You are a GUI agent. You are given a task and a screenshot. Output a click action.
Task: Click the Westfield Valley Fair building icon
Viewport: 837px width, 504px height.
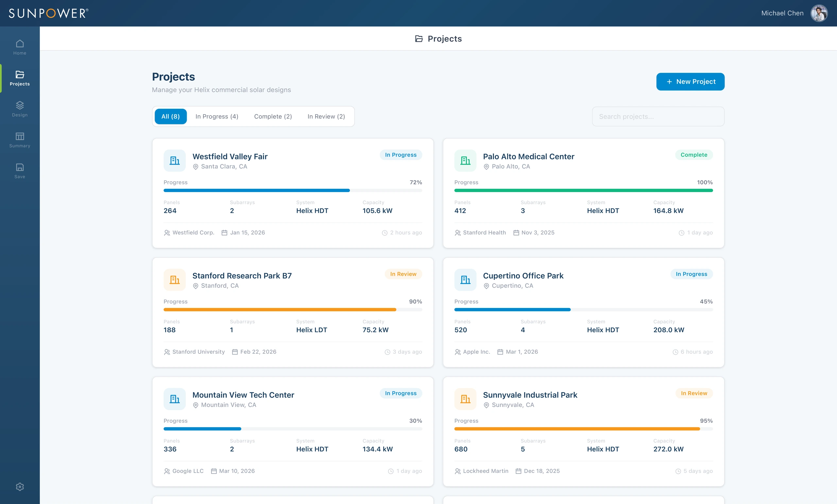coord(175,160)
